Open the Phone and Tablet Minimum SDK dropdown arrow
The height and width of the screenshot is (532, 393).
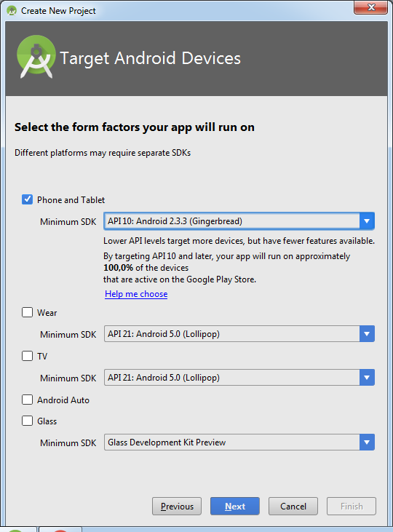[x=367, y=221]
